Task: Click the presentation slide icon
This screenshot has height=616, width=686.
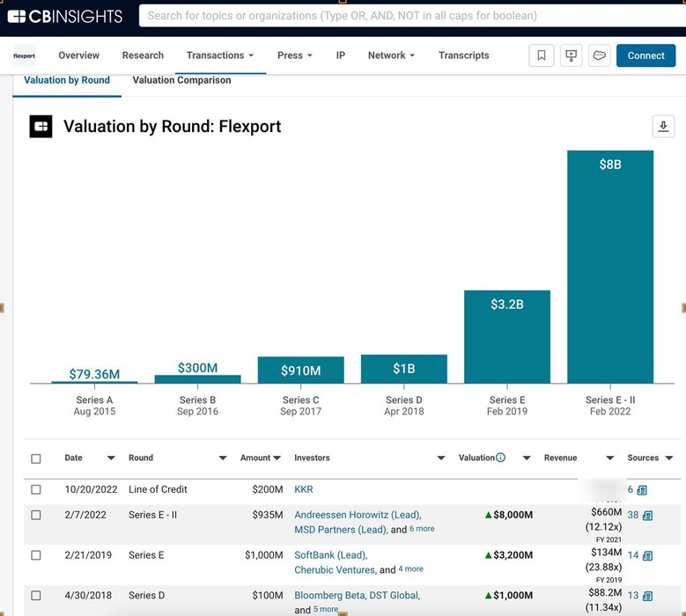Action: [571, 55]
